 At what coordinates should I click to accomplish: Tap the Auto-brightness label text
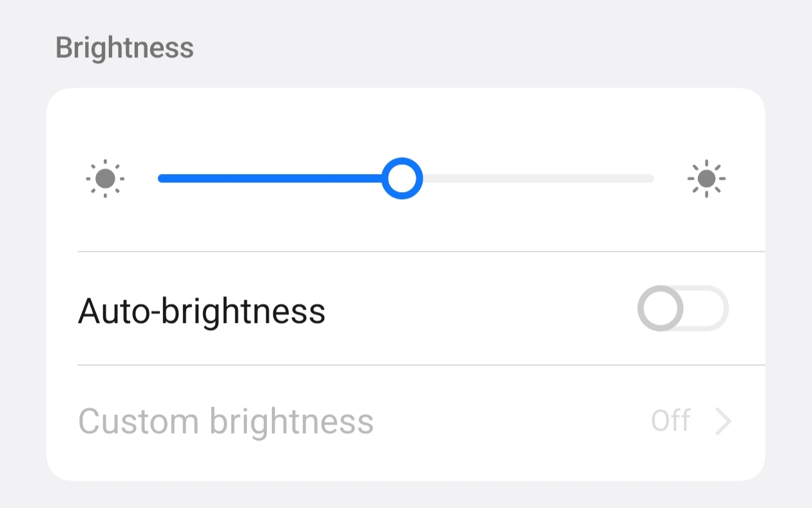pyautogui.click(x=202, y=311)
